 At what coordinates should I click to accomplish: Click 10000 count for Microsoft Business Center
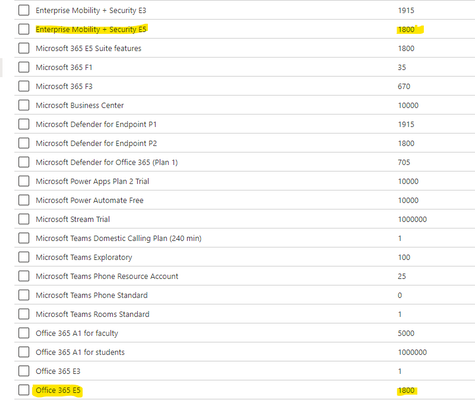(408, 105)
